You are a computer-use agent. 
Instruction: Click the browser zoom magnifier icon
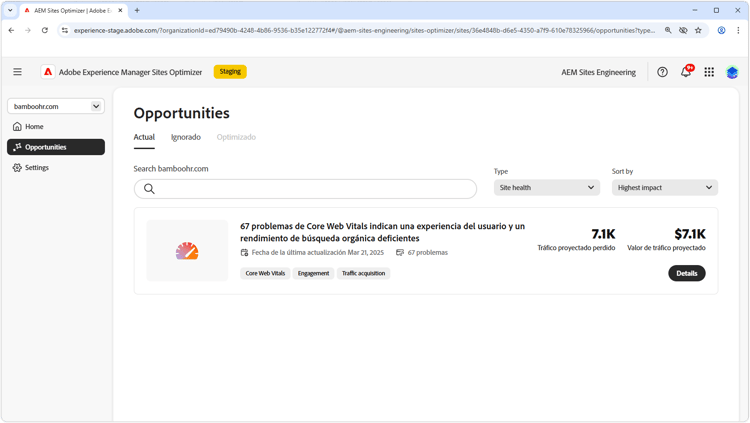point(668,30)
